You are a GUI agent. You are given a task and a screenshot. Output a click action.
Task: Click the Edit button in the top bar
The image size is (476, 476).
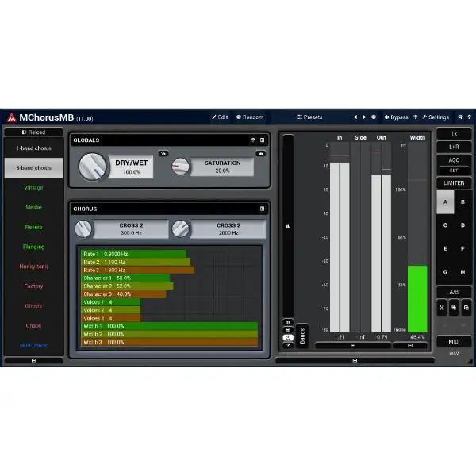tap(220, 117)
